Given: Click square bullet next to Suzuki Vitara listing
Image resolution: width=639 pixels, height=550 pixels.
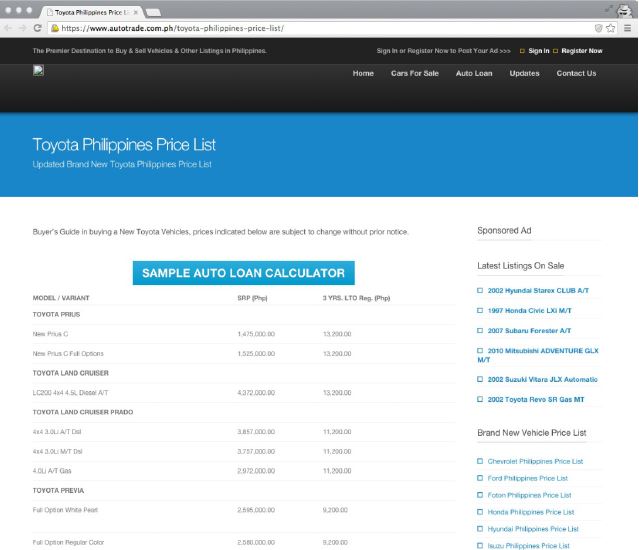Looking at the screenshot, I should point(480,379).
